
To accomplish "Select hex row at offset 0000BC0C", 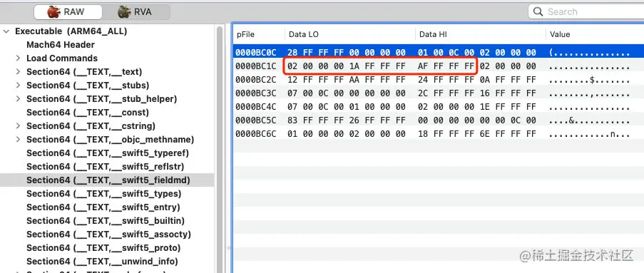I will (439, 53).
